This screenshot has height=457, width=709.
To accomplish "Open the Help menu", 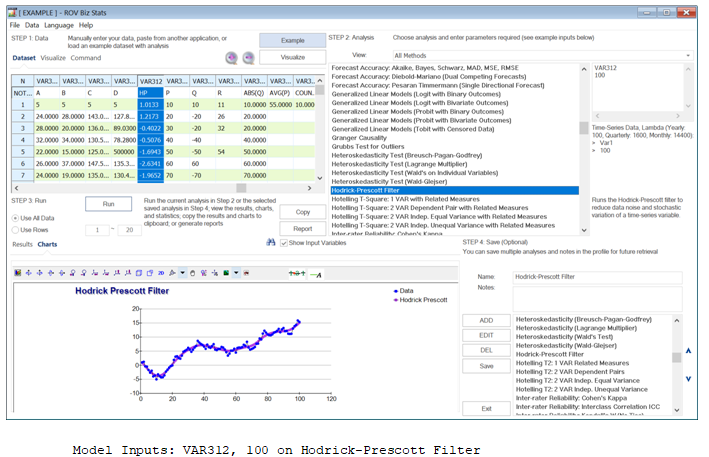I will coord(86,25).
